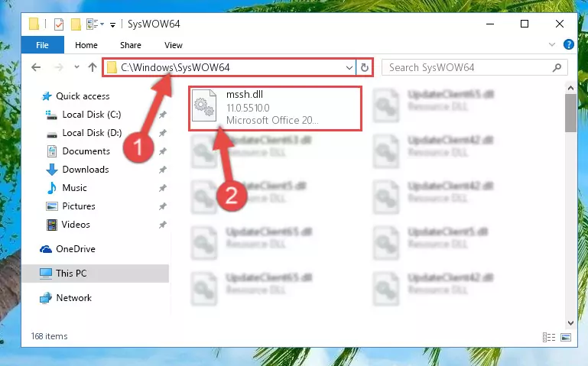Go forward with the right arrow
This screenshot has width=588, height=366.
[x=59, y=67]
